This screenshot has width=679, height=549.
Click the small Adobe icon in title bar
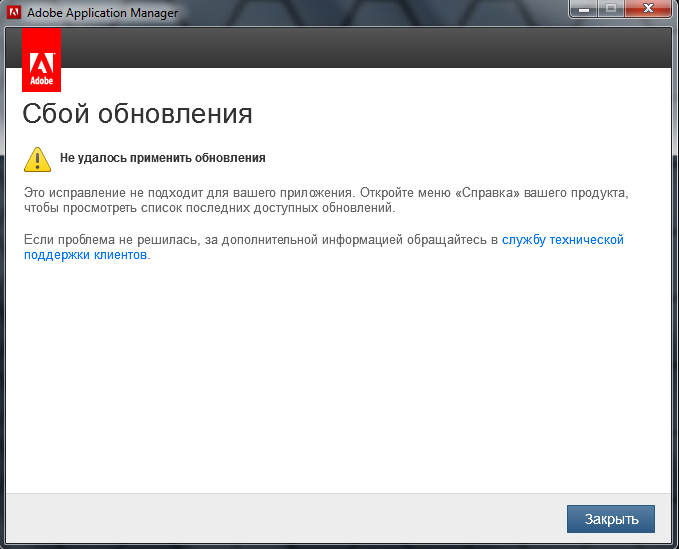pos(14,12)
